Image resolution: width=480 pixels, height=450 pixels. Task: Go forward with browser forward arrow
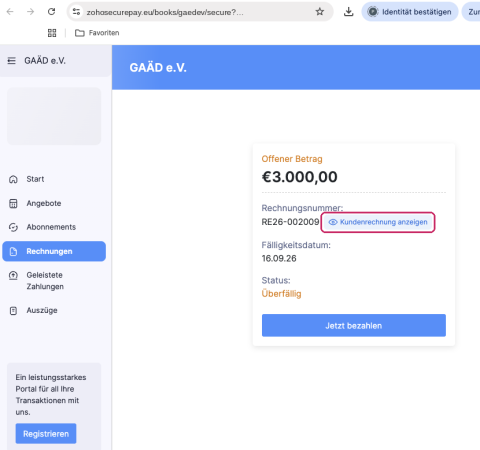[31, 12]
